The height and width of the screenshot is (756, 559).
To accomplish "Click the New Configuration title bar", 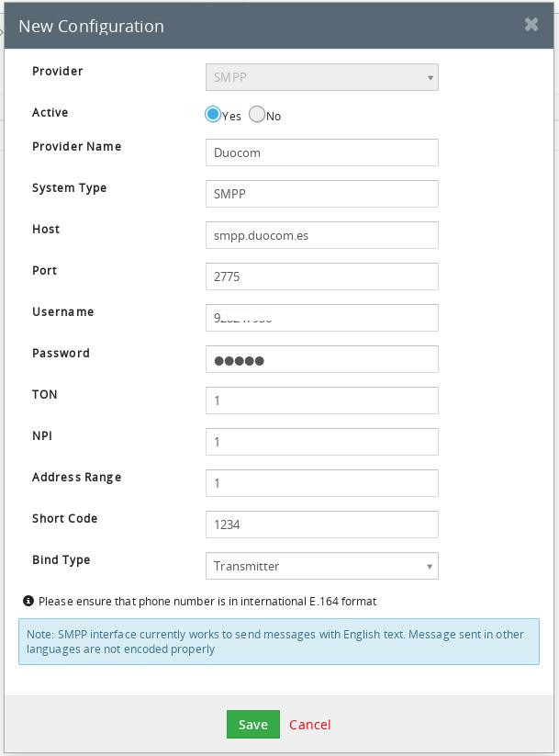I will 275,26.
